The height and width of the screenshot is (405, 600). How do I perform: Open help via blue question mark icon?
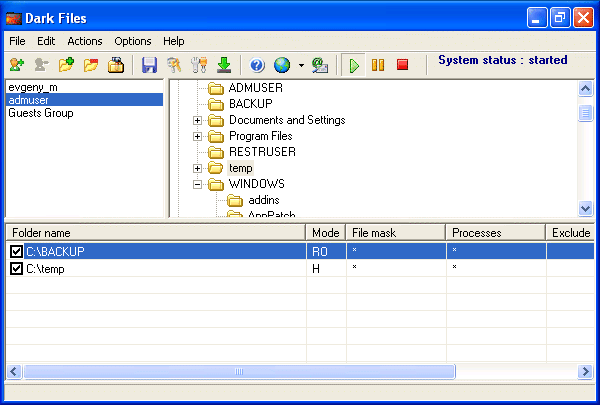(257, 65)
